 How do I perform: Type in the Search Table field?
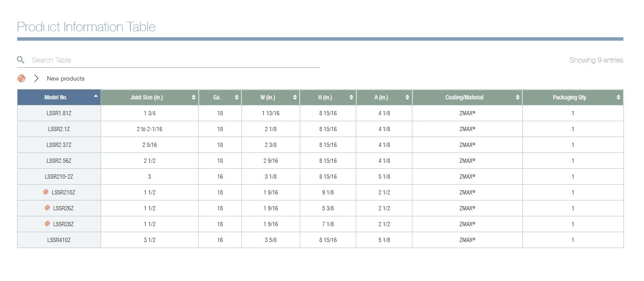(171, 60)
